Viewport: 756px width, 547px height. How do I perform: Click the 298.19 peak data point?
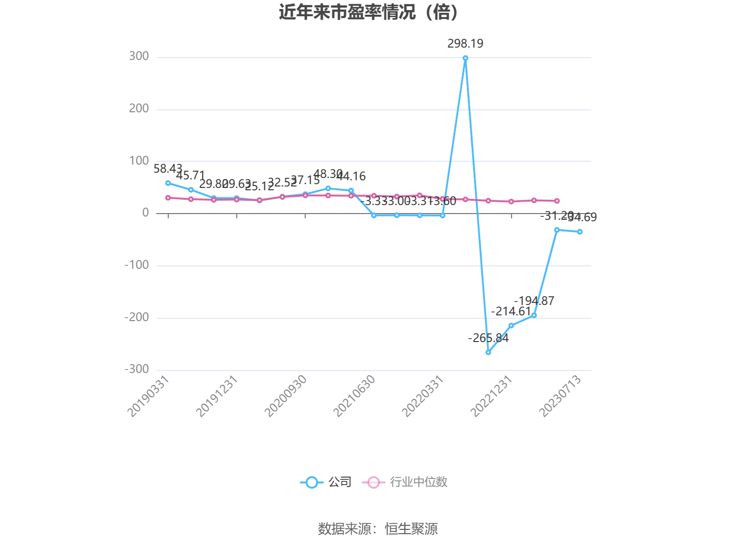pyautogui.click(x=465, y=58)
